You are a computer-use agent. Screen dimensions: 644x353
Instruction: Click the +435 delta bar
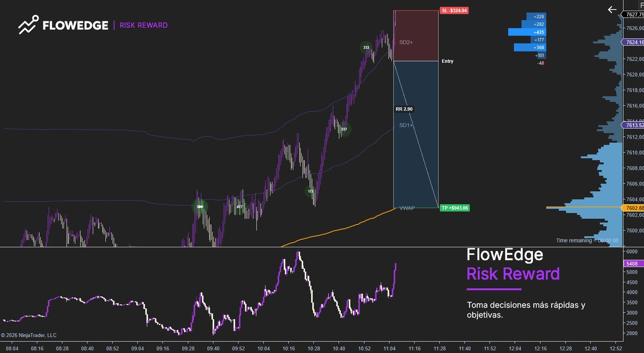pos(527,32)
